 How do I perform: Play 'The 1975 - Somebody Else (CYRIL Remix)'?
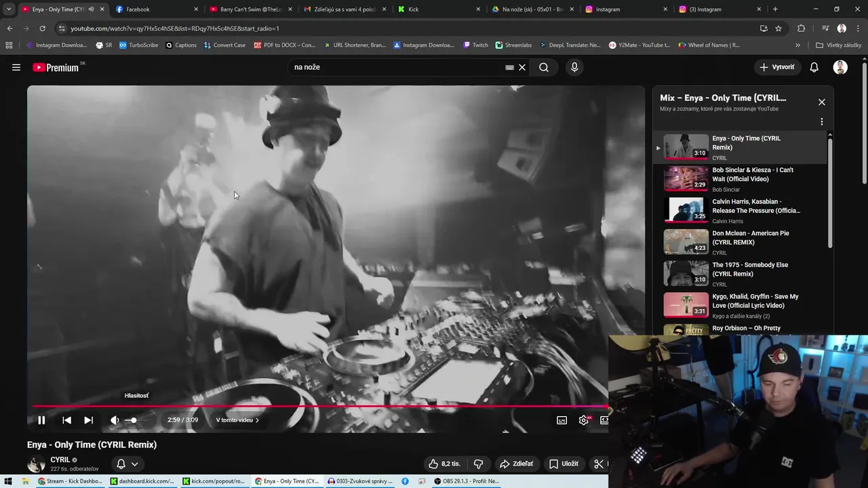coord(741,274)
